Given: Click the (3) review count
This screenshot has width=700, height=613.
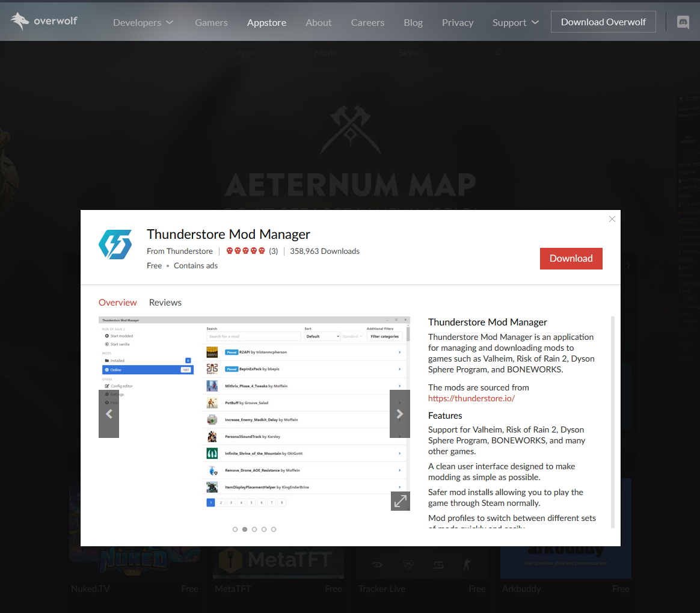Looking at the screenshot, I should [x=273, y=251].
